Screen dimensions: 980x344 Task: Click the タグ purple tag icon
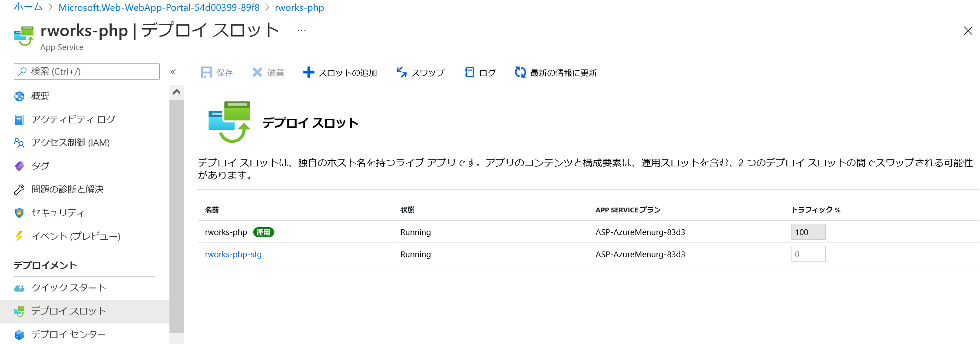[20, 166]
